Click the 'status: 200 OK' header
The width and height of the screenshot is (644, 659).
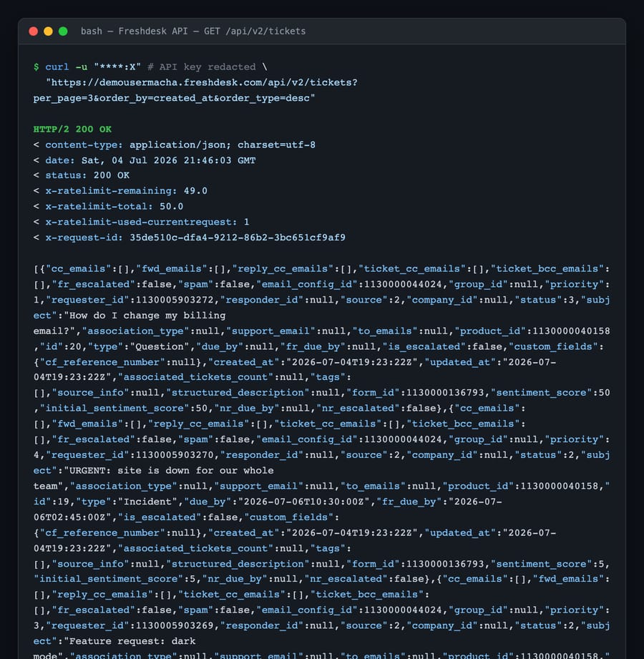(87, 175)
